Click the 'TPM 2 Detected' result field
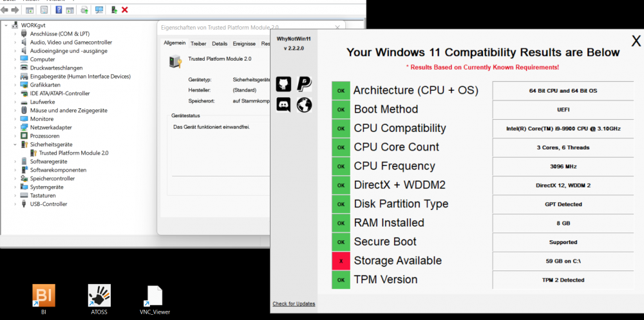Image resolution: width=644 pixels, height=320 pixels. [x=563, y=279]
